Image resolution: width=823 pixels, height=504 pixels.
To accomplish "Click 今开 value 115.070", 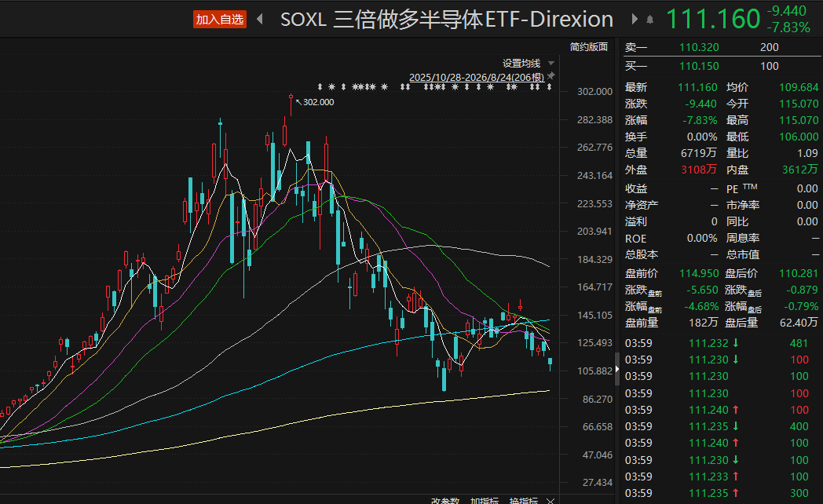I will (x=799, y=104).
